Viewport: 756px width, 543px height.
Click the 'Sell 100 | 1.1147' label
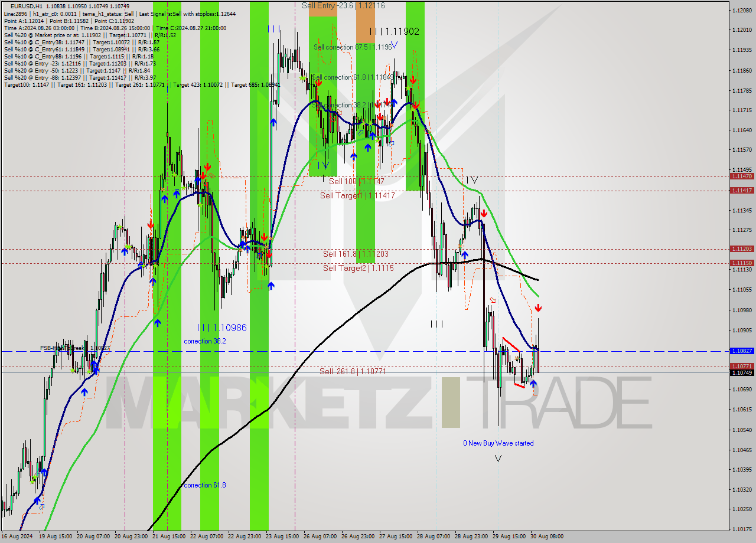pyautogui.click(x=356, y=181)
